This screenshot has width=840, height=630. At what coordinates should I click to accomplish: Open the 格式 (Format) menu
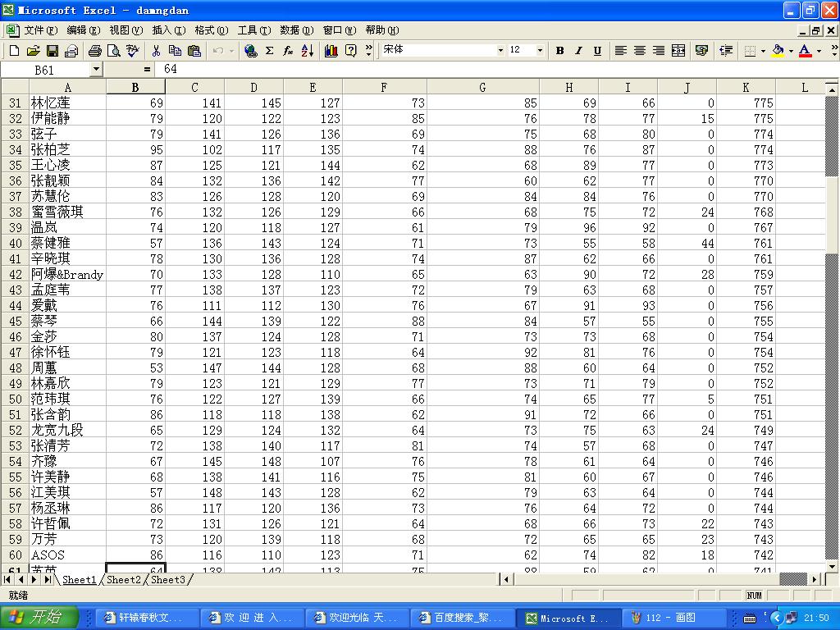pyautogui.click(x=211, y=30)
